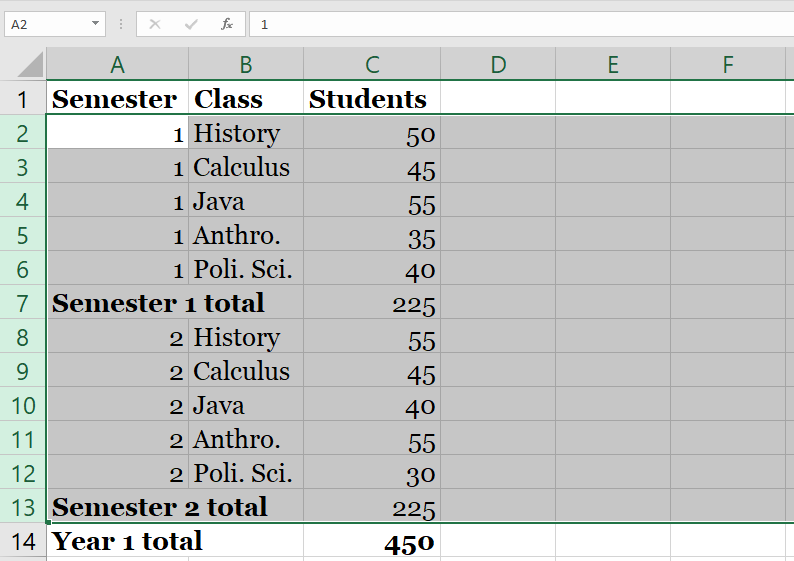
Task: Click the 'Java' cell in row 10
Action: pos(246,405)
